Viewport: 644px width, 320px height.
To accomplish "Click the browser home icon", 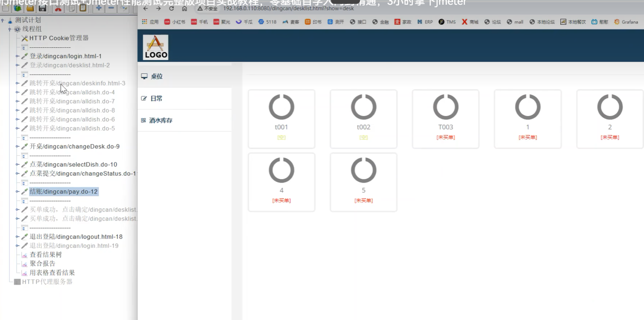I will (x=184, y=9).
